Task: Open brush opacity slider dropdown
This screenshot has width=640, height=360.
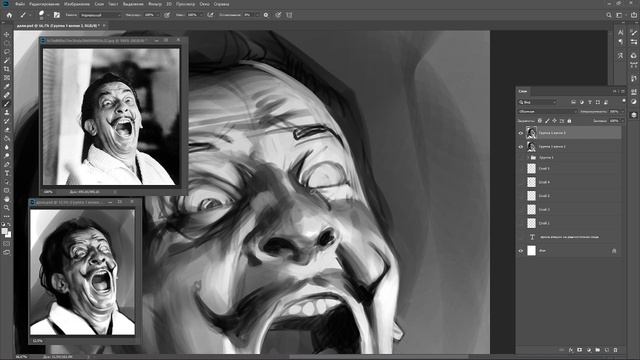Action: (158, 15)
